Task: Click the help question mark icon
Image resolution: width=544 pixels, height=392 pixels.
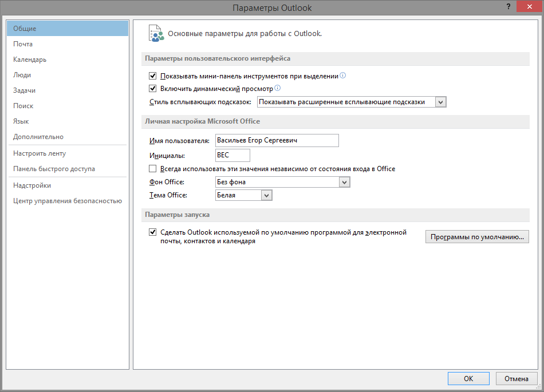Action: pyautogui.click(x=508, y=7)
